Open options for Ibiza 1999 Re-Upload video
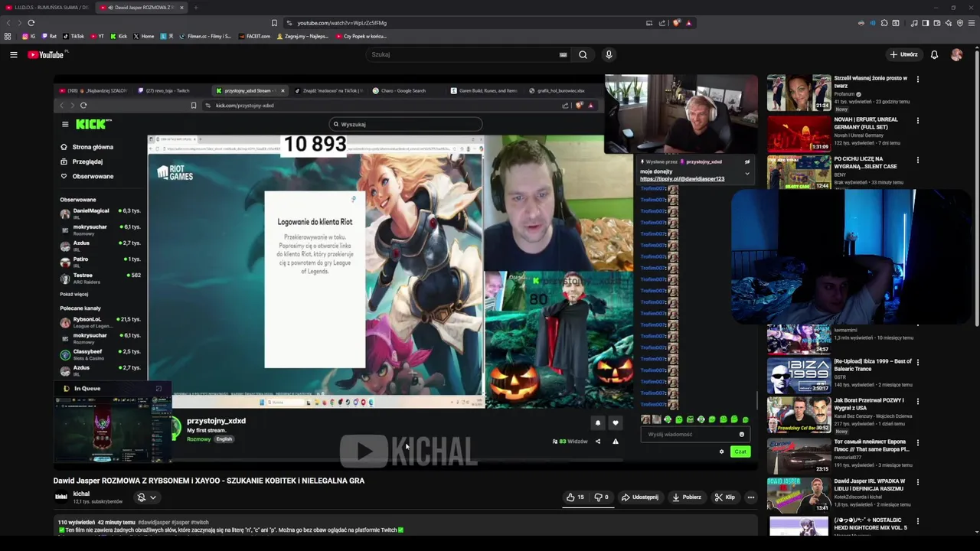Image resolution: width=980 pixels, height=551 pixels. [917, 362]
